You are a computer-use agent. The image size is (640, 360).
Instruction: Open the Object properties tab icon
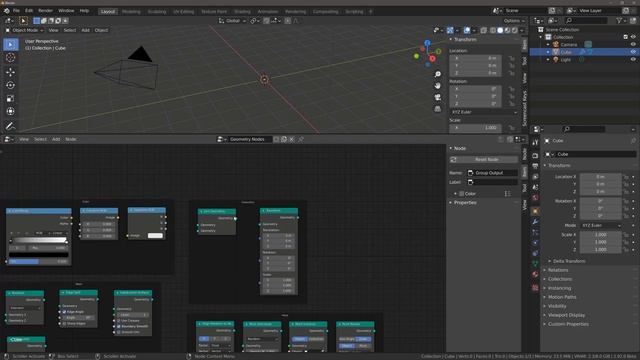tap(535, 211)
